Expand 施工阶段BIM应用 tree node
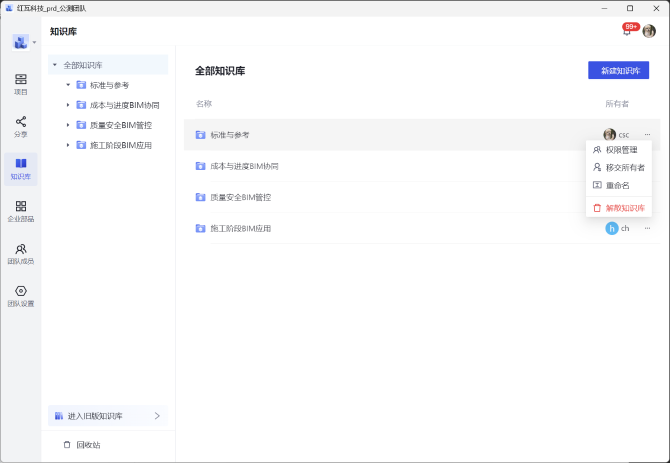Image resolution: width=670 pixels, height=463 pixels. point(68,145)
